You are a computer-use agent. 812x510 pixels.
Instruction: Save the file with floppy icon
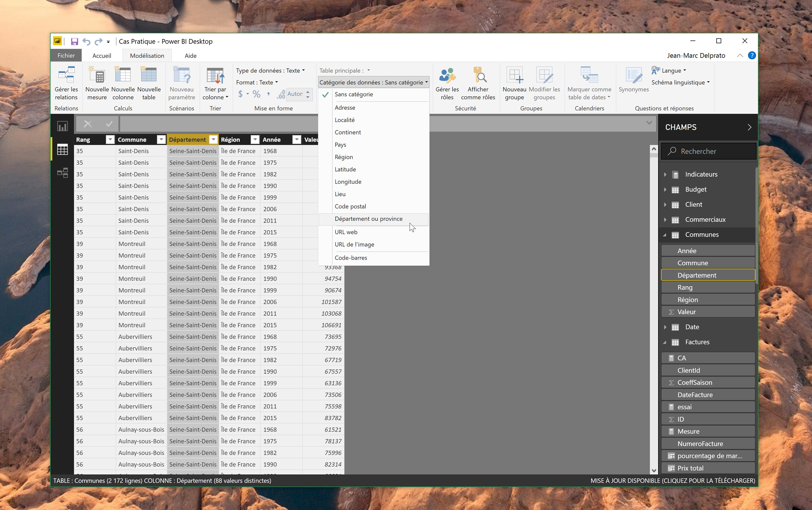(x=74, y=41)
